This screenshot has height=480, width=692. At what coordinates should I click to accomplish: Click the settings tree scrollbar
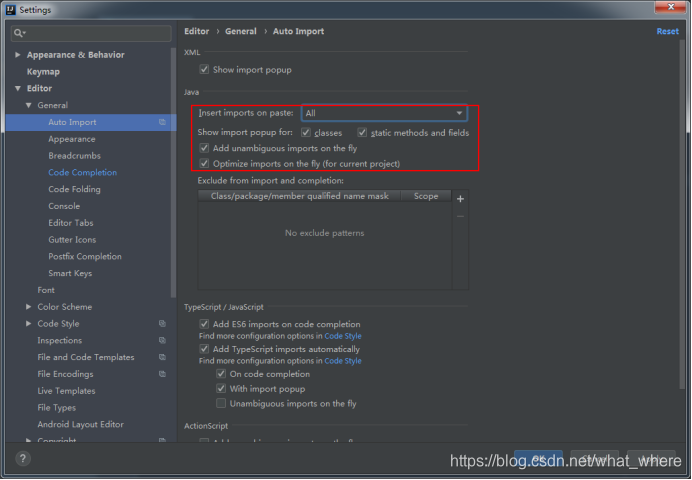(x=173, y=173)
